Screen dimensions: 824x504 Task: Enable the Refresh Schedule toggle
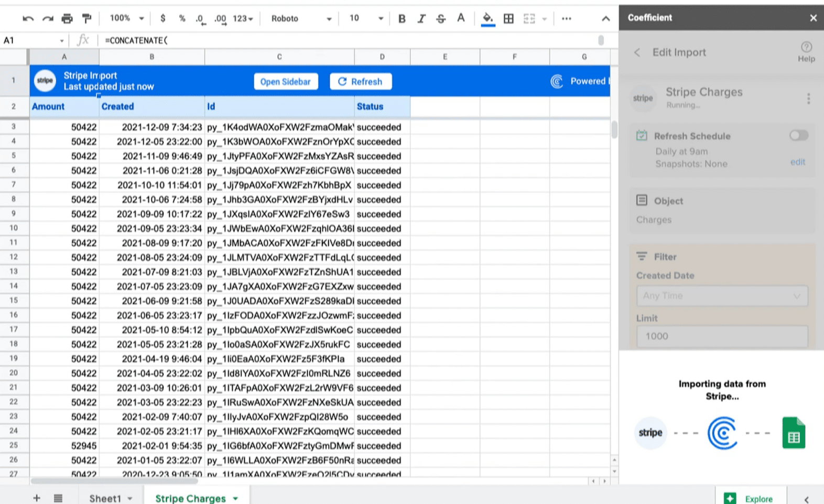click(x=798, y=136)
